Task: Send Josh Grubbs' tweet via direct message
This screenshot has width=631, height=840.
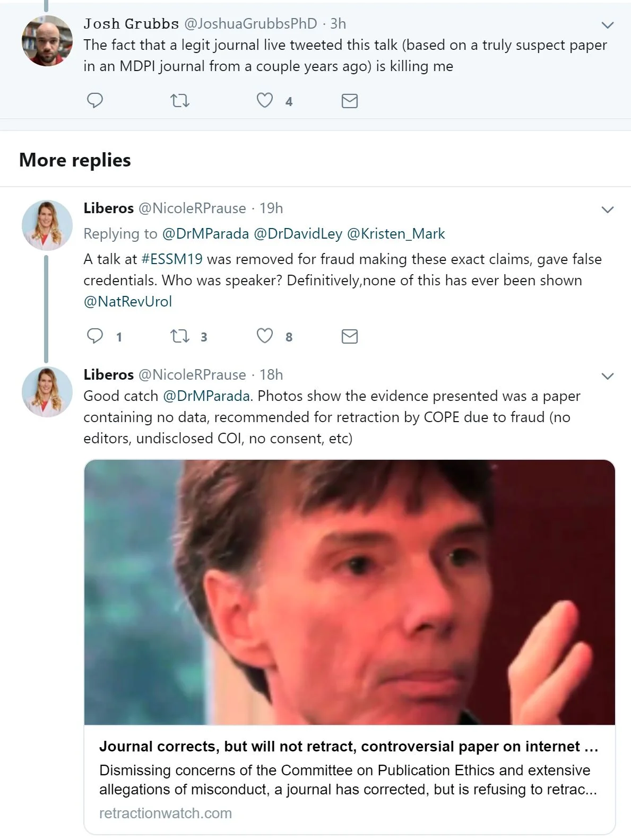Action: point(349,101)
